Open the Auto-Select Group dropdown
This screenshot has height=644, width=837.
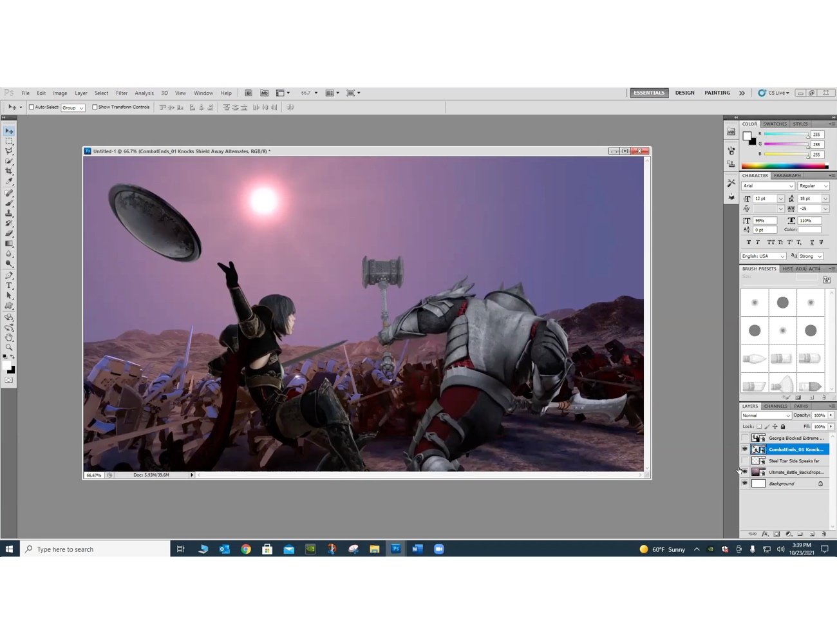tap(73, 108)
